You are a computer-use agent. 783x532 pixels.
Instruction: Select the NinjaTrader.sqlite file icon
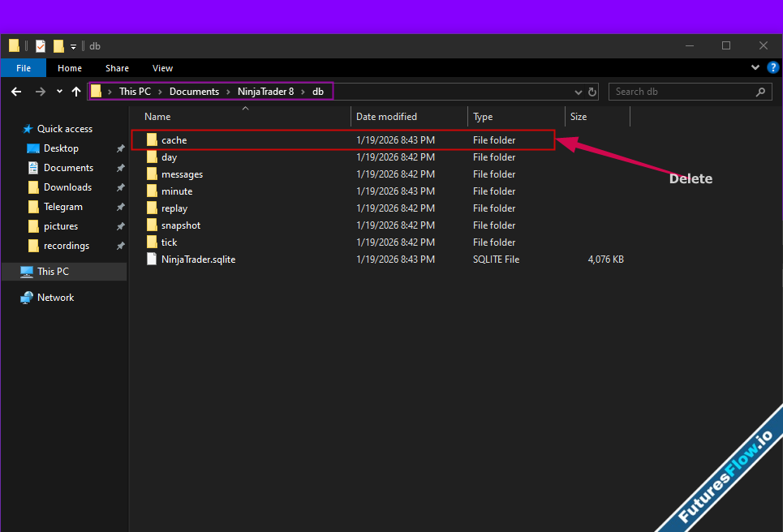coord(152,260)
